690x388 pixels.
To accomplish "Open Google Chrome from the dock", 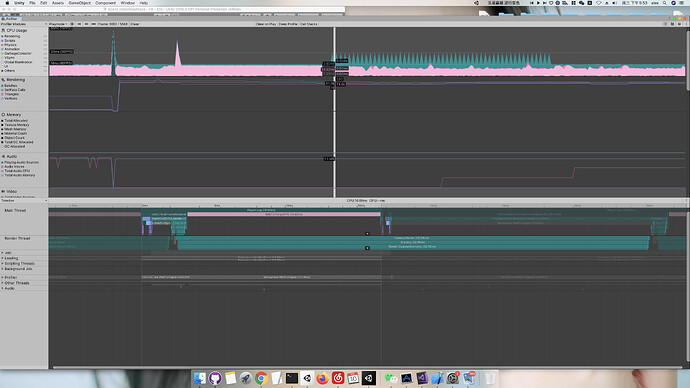I will [261, 378].
